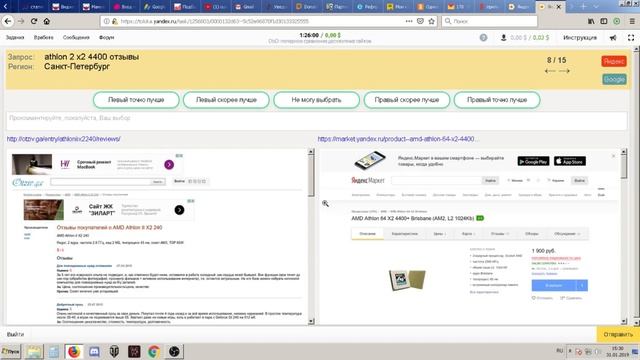Image resolution: width=640 pixels, height=360 pixels.
Task: Open the market.yandex.ru right page link
Action: click(x=398, y=139)
